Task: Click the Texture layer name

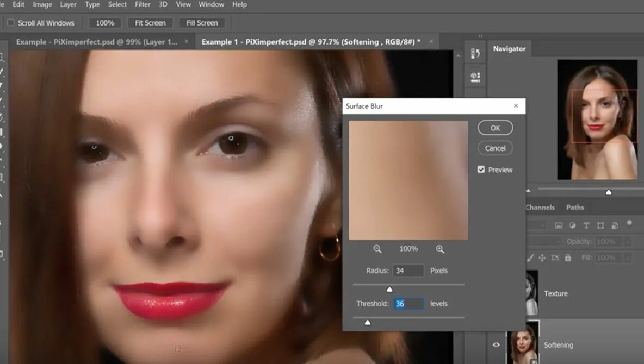Action: (x=556, y=293)
